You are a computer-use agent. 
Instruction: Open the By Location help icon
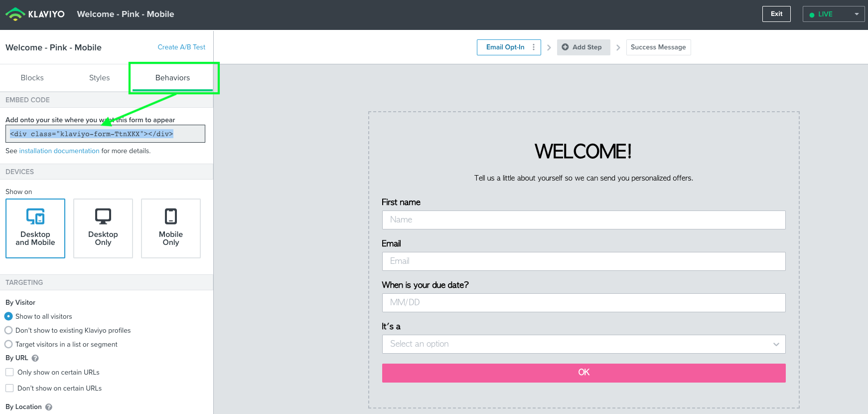pos(49,407)
